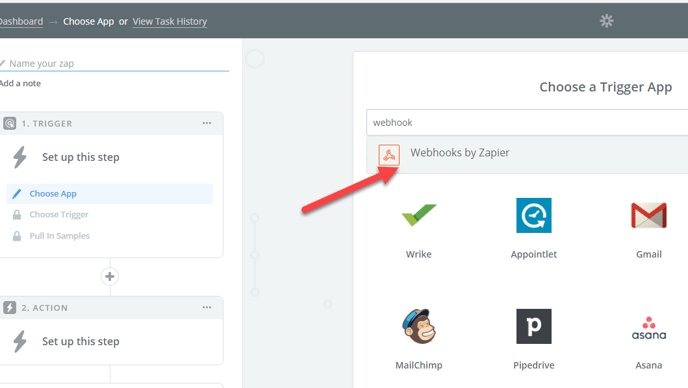The image size is (688, 388).
Task: Click the Appointlet label
Action: point(534,255)
